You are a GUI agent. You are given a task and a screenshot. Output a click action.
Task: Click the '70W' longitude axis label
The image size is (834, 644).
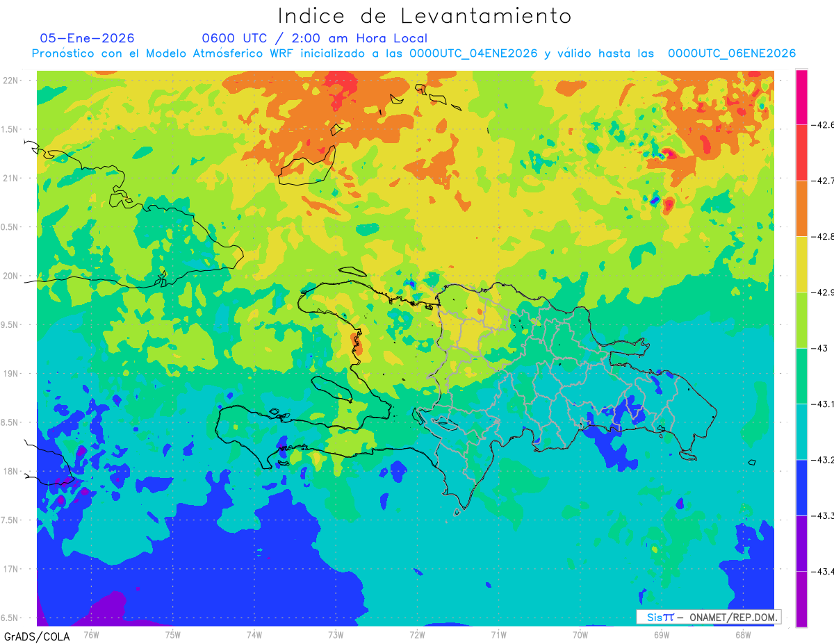pyautogui.click(x=580, y=634)
